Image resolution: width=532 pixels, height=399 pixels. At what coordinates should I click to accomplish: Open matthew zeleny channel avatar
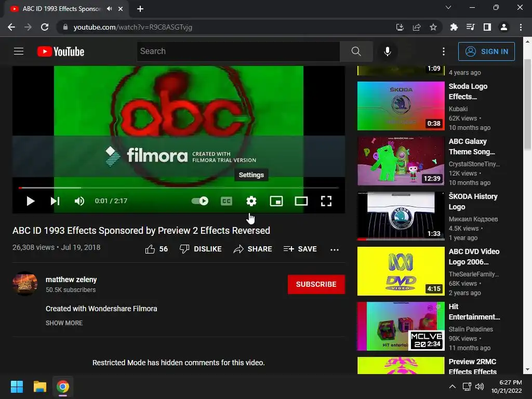coord(25,284)
